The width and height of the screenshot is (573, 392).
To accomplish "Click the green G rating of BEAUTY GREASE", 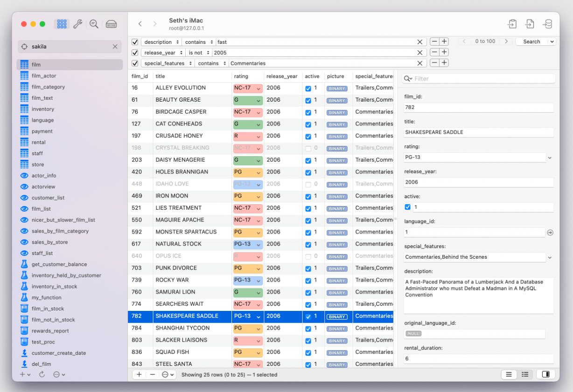I will coord(248,100).
